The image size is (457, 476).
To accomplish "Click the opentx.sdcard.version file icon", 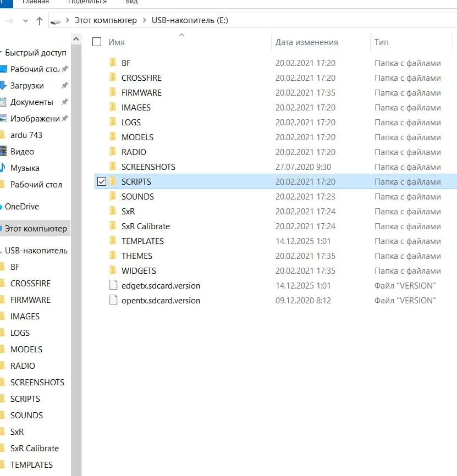I will coord(113,300).
